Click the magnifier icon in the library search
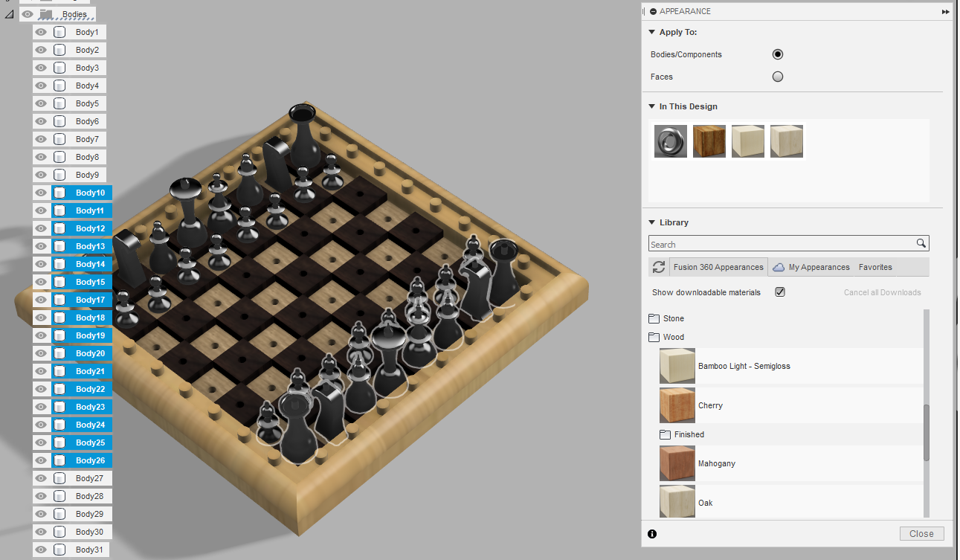Screen dimensions: 960x560 [x=921, y=243]
